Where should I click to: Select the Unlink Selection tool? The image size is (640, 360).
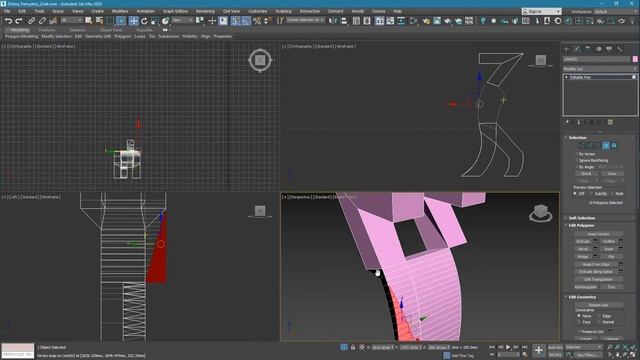[x=42, y=21]
